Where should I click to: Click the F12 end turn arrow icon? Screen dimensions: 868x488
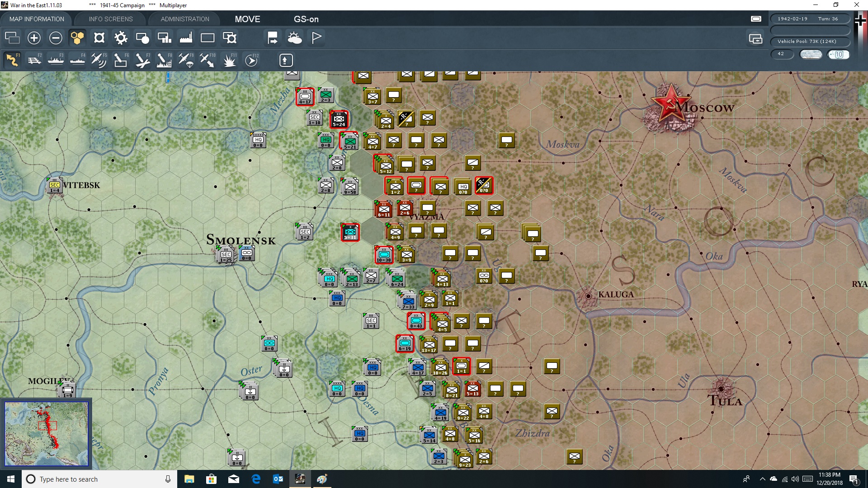[x=251, y=60]
